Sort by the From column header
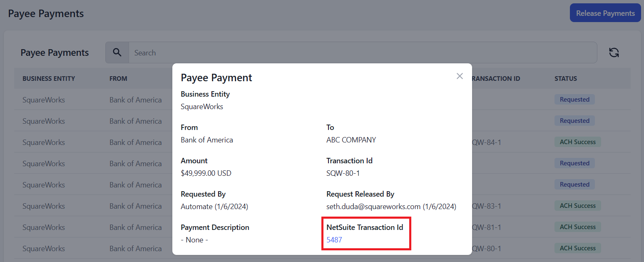This screenshot has height=262, width=644. [x=118, y=78]
